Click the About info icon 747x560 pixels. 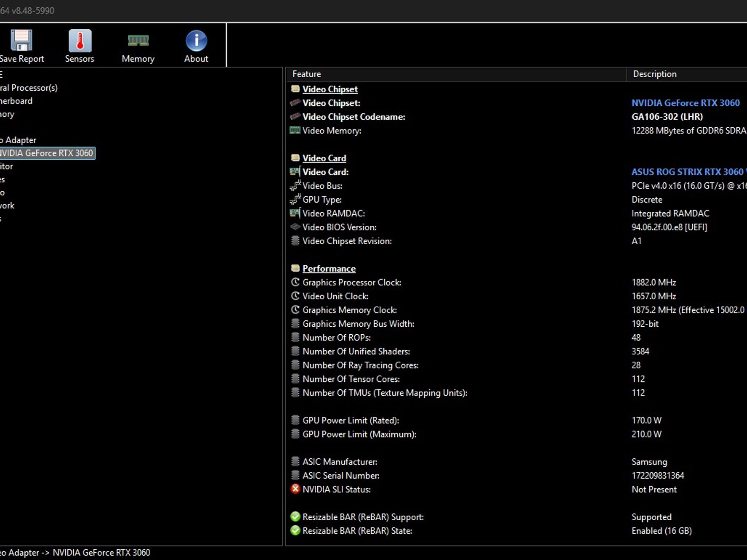[x=196, y=40]
